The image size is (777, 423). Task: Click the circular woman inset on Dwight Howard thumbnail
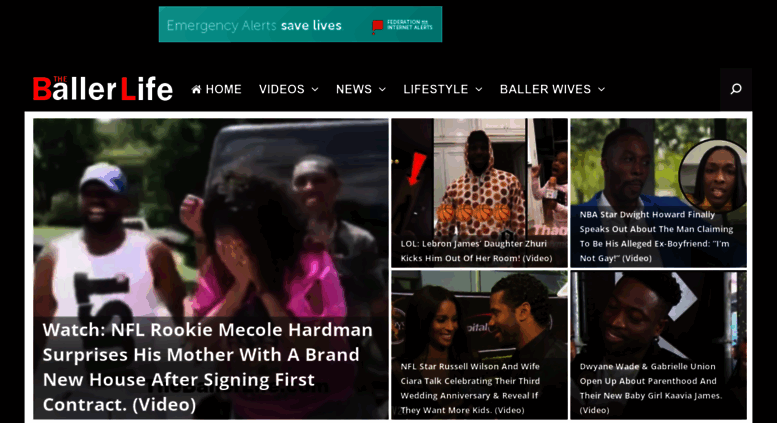(714, 177)
